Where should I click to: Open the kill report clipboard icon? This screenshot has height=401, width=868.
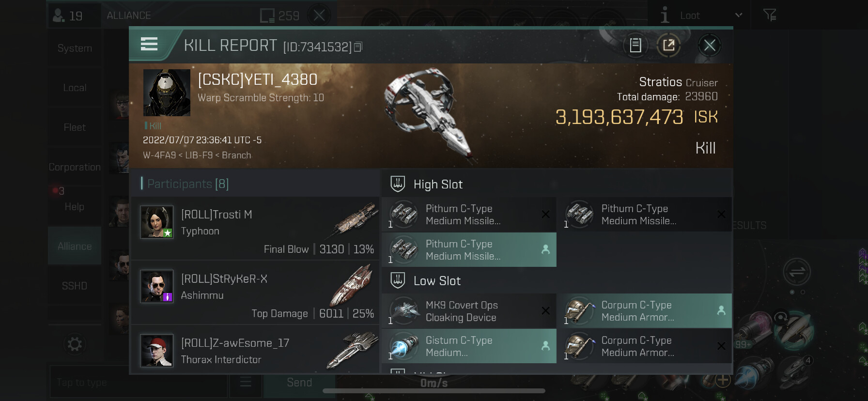pos(635,46)
